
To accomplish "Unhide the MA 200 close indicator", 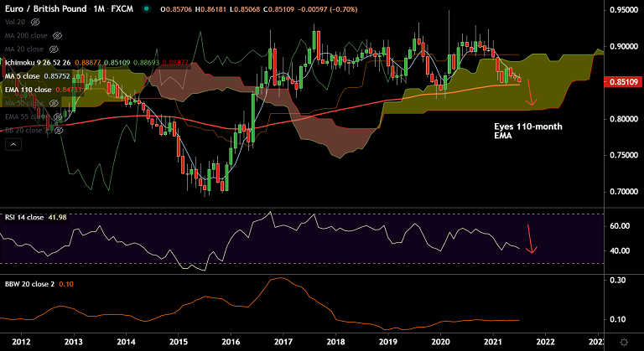I will 58,36.
